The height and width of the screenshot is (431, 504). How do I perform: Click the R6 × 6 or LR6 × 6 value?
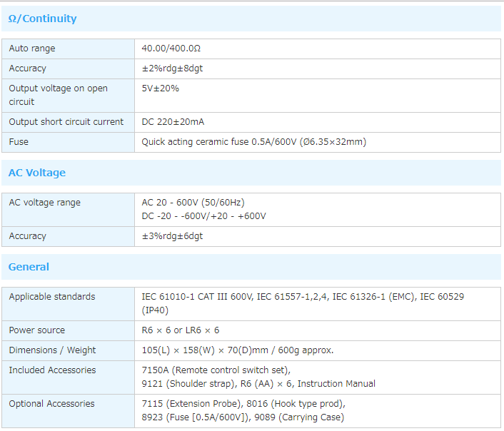180,330
